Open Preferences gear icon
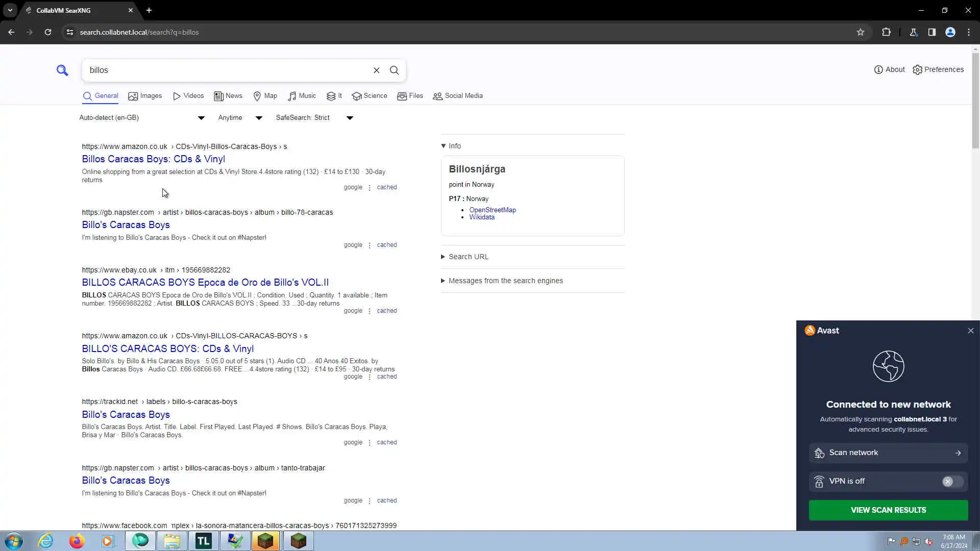This screenshot has width=980, height=551. pyautogui.click(x=938, y=69)
